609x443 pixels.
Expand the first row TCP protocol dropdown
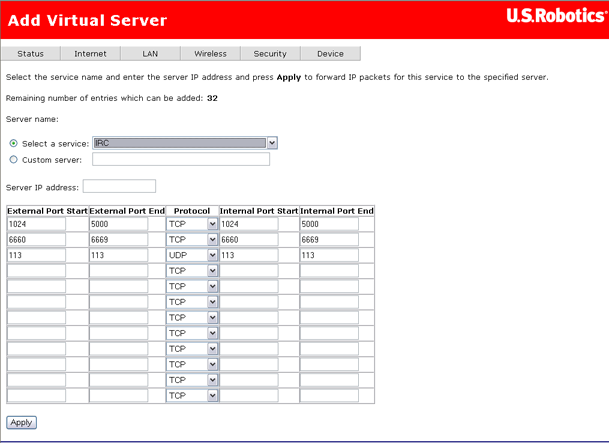(x=192, y=225)
